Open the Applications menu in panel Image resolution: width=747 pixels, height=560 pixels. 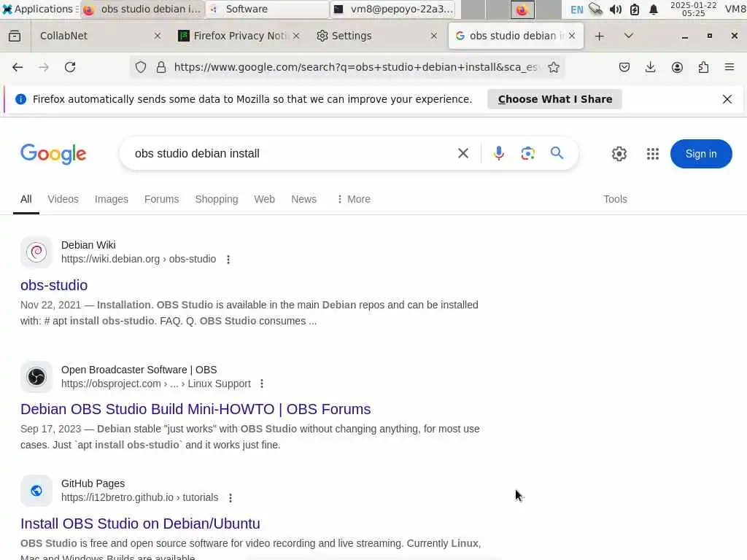pos(39,9)
